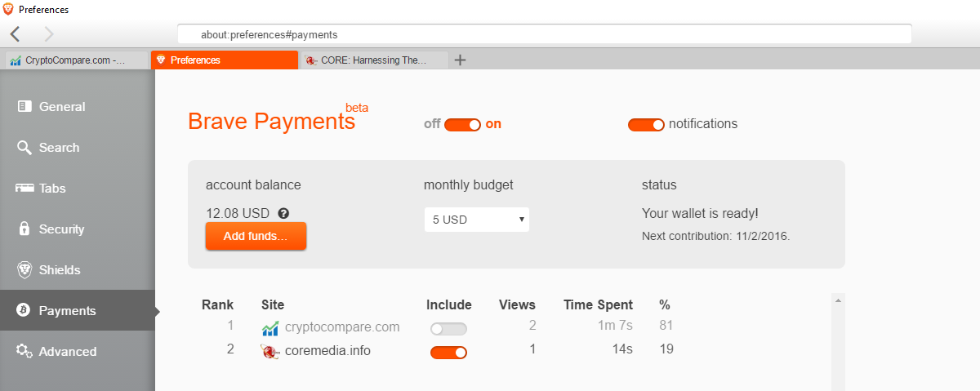This screenshot has width=980, height=391.
Task: Click the cryptocompare.com site favicon in table
Action: [x=270, y=327]
